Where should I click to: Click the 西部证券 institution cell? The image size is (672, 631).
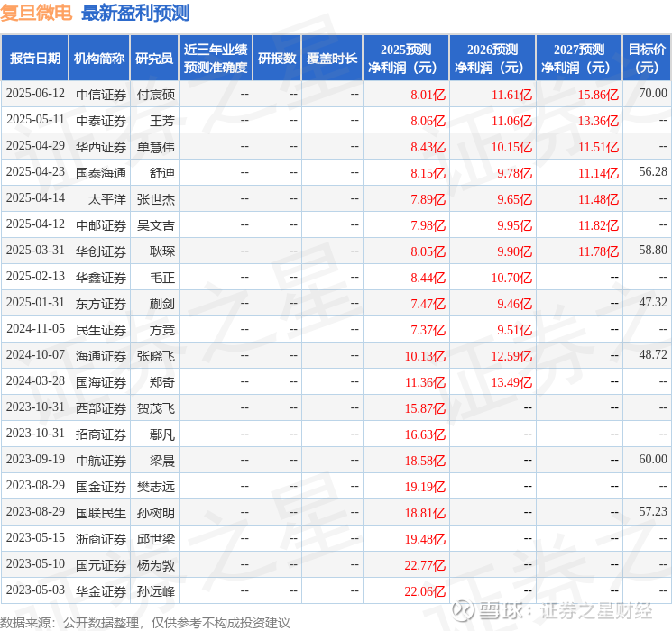tap(101, 408)
